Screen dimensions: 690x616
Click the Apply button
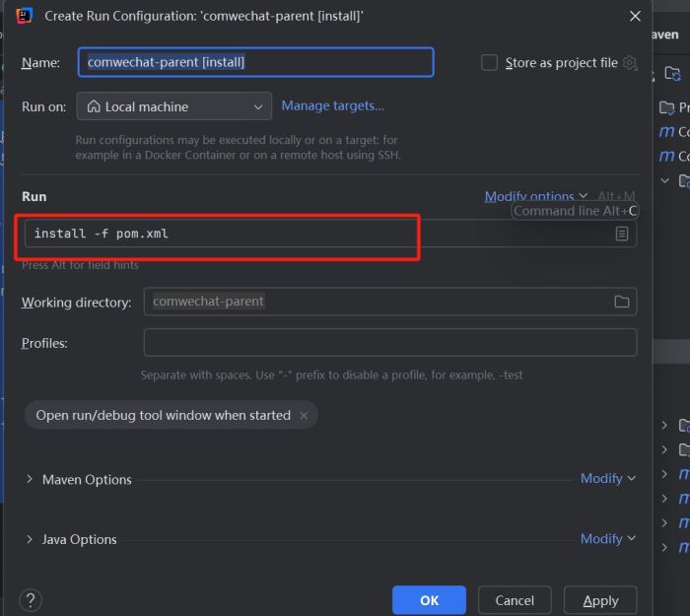click(x=600, y=600)
